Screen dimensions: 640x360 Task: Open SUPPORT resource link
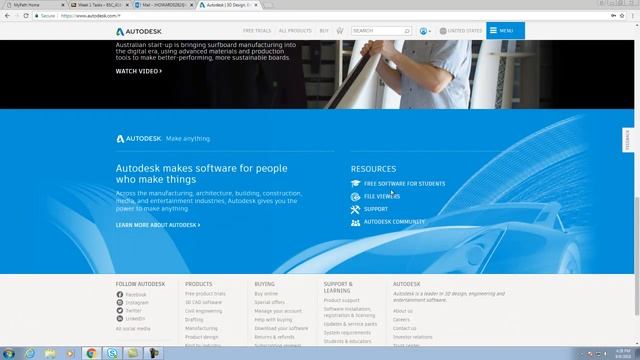point(376,209)
